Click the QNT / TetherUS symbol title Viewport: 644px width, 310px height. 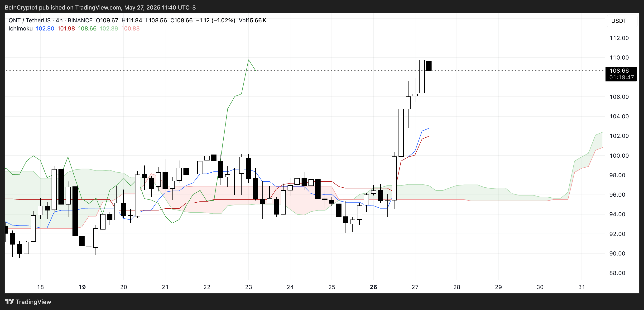(29, 20)
